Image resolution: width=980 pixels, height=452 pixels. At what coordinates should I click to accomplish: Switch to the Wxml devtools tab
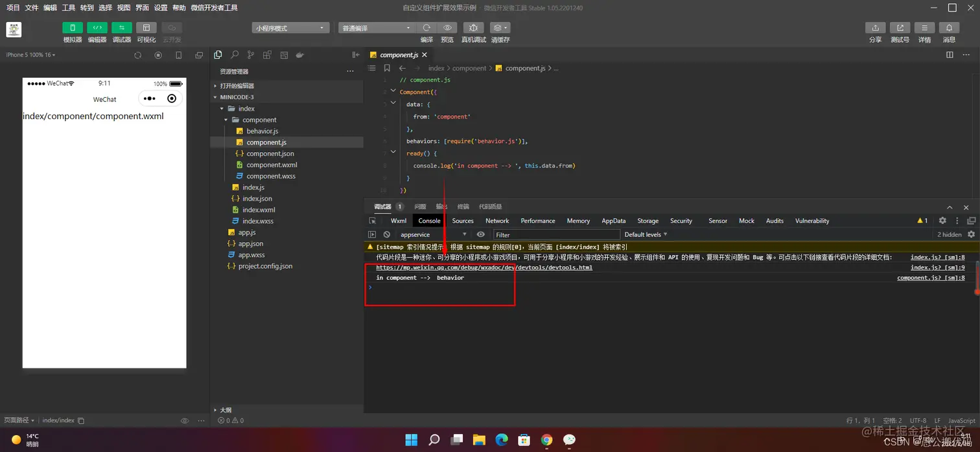point(399,221)
